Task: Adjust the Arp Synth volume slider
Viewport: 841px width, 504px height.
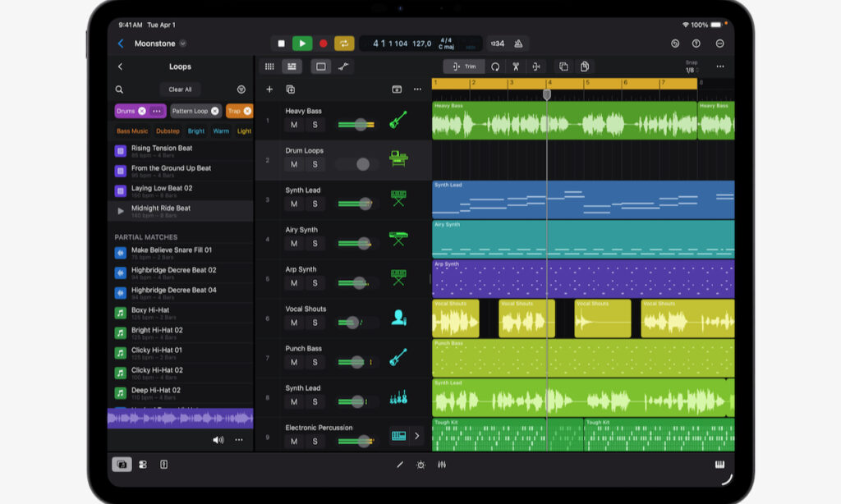Action: [359, 282]
